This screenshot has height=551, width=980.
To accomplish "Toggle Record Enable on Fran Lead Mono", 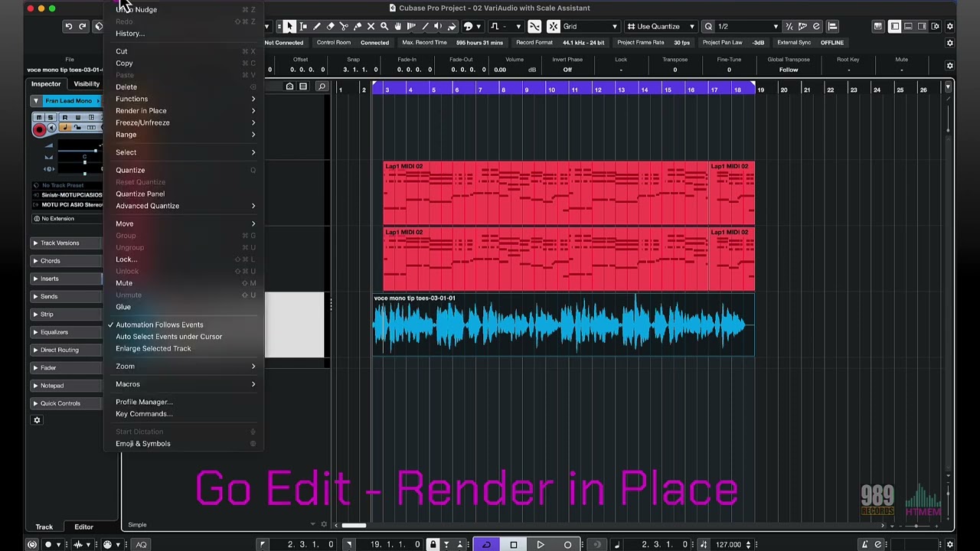I will pyautogui.click(x=39, y=129).
